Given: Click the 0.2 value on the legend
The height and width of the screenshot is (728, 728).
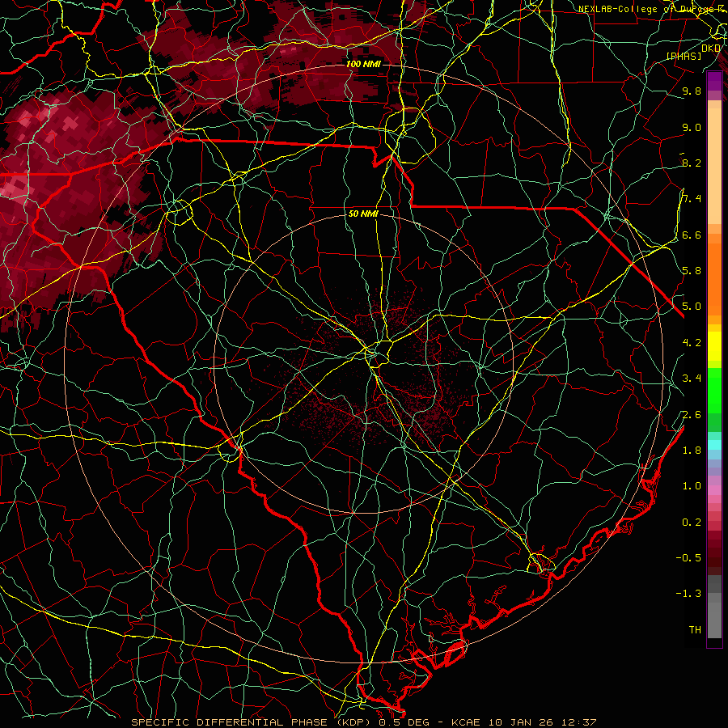Looking at the screenshot, I should click(x=692, y=523).
